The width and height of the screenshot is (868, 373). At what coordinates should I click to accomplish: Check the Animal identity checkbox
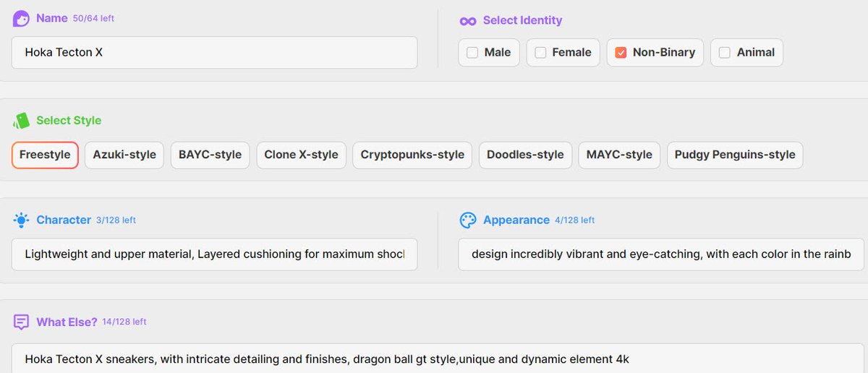pyautogui.click(x=724, y=52)
